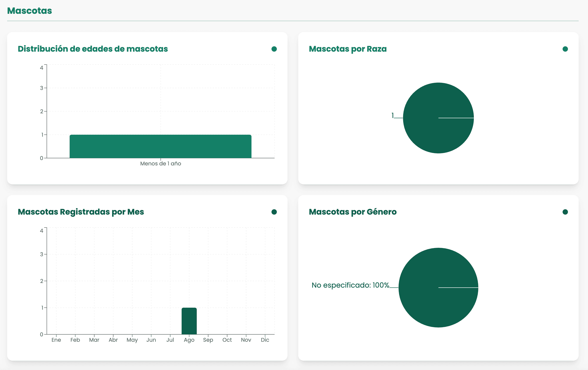588x370 pixels.
Task: Click the Mascotas page heading
Action: pos(30,11)
